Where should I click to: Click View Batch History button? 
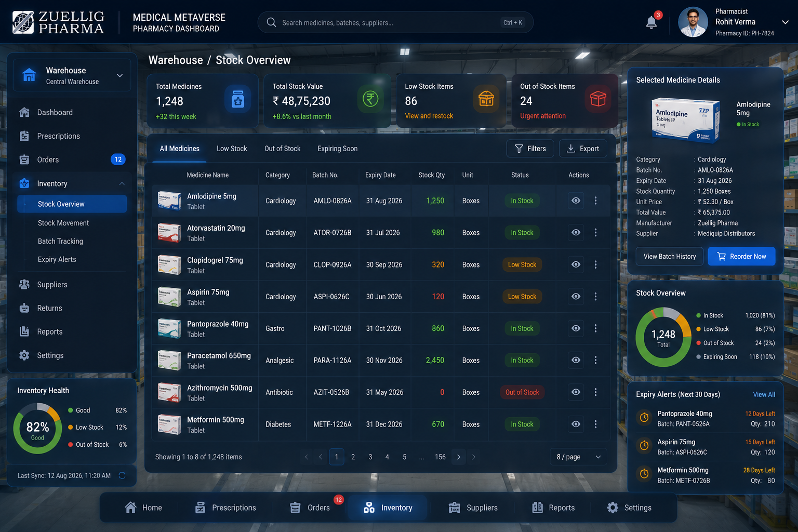point(670,256)
